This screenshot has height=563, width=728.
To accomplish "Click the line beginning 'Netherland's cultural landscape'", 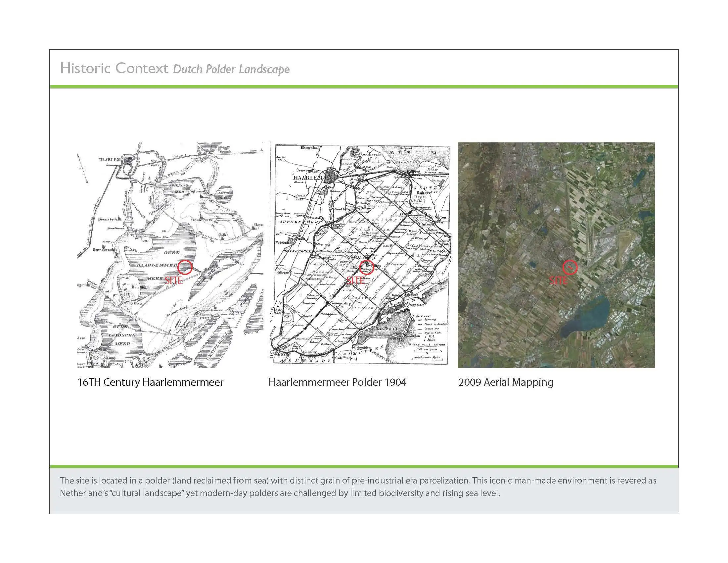I will [280, 493].
